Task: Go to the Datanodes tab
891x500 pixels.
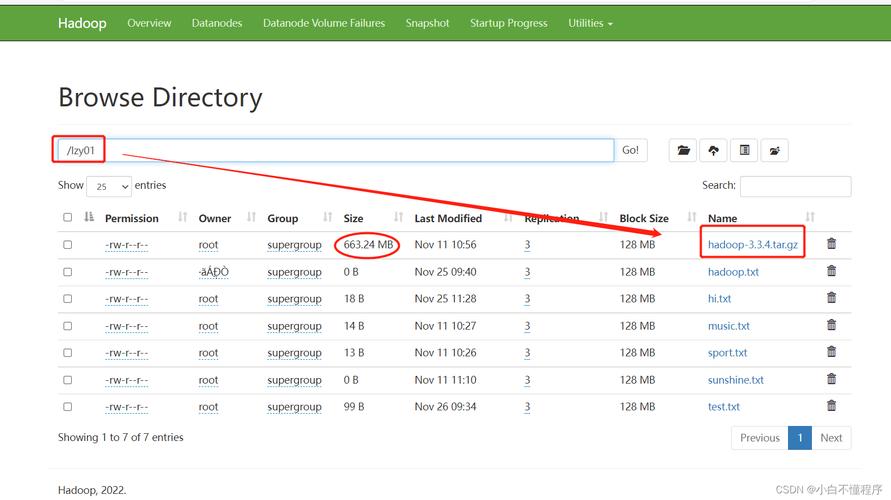Action: point(217,23)
